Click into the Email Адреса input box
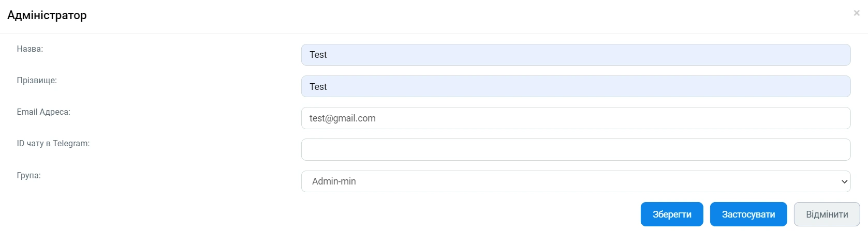The width and height of the screenshot is (868, 231). click(576, 118)
